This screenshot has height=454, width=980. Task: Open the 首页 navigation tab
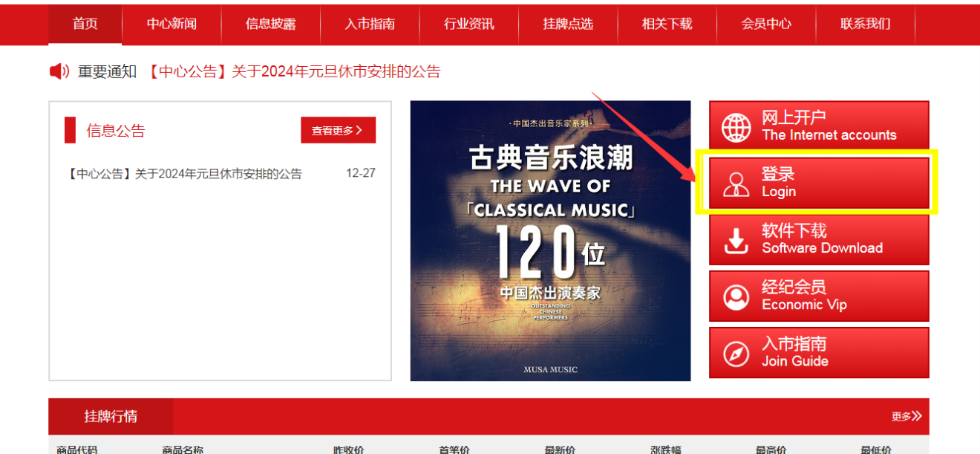pos(85,24)
